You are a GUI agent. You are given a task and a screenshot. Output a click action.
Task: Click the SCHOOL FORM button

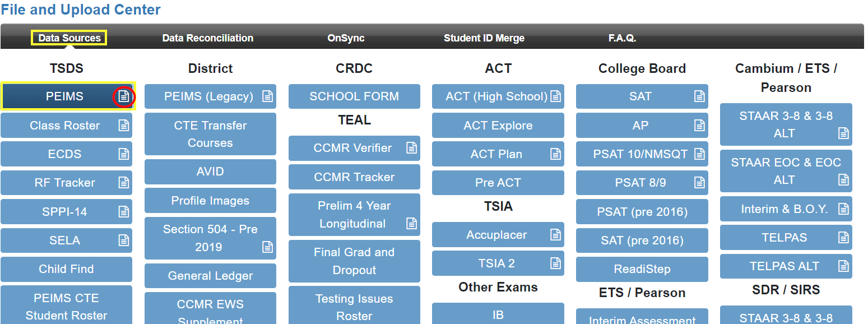[354, 96]
